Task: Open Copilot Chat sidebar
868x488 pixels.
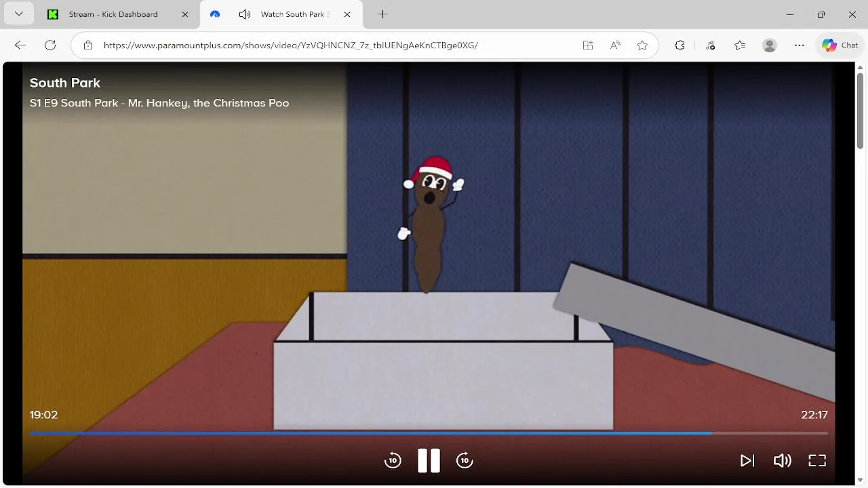Action: (x=840, y=45)
